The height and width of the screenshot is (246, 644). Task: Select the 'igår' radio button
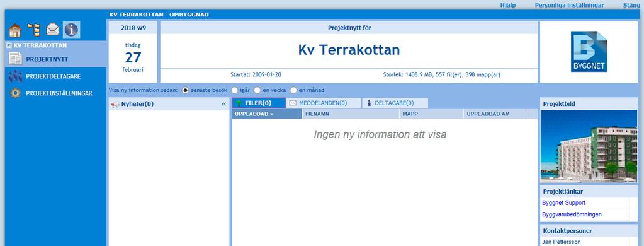coord(235,90)
